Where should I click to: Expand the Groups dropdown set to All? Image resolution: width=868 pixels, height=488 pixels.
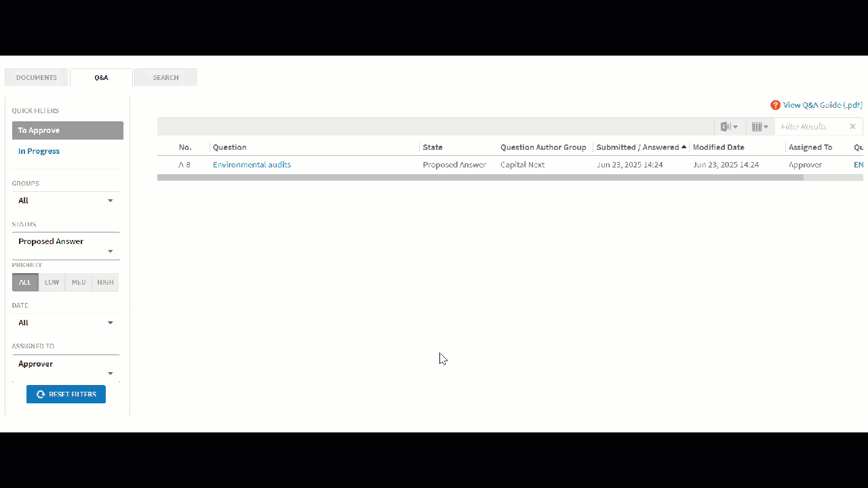[66, 201]
